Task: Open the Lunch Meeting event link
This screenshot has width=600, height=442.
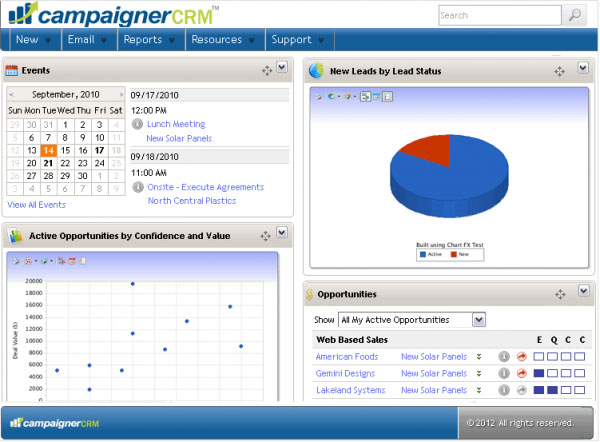Action: point(176,124)
